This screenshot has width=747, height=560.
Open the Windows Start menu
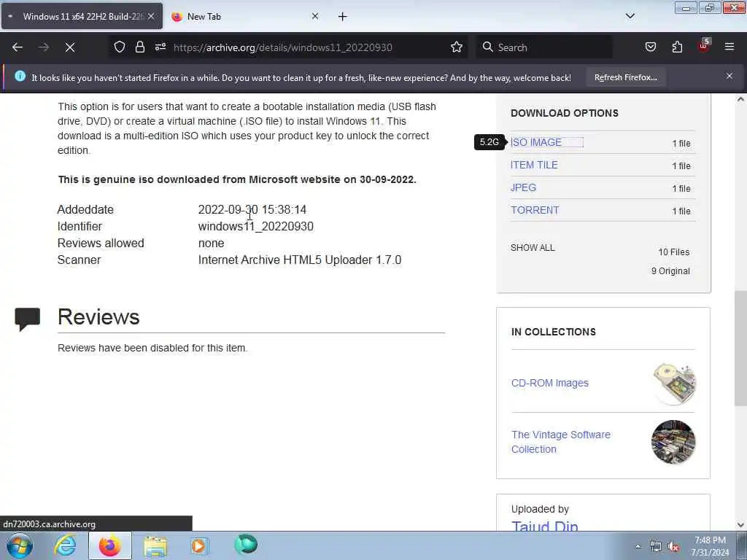(20, 545)
